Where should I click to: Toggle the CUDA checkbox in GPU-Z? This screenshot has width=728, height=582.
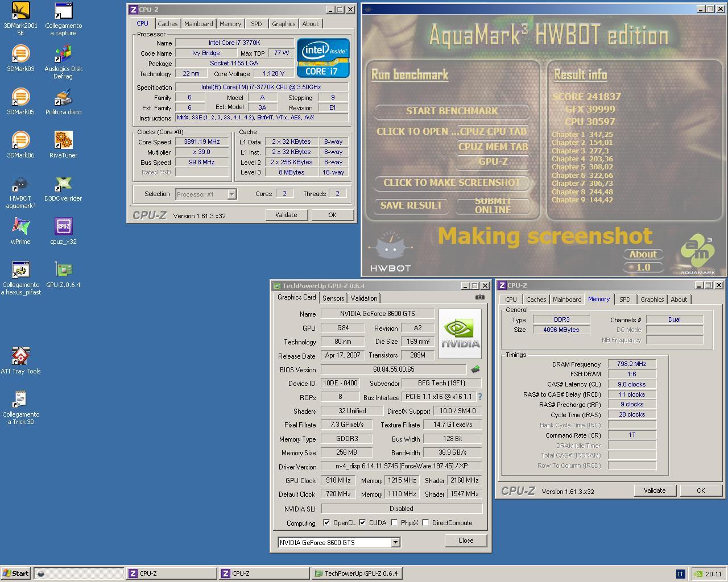362,523
